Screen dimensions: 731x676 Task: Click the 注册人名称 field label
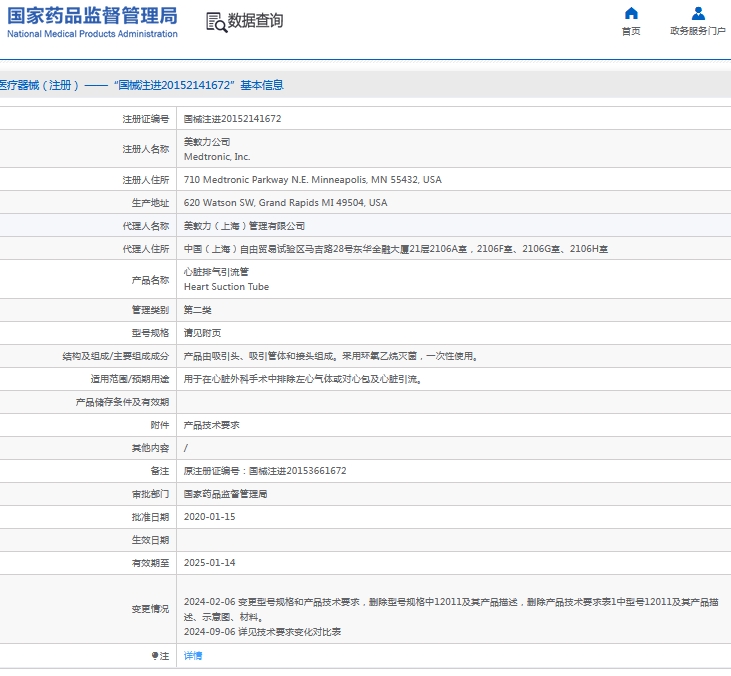pyautogui.click(x=145, y=149)
